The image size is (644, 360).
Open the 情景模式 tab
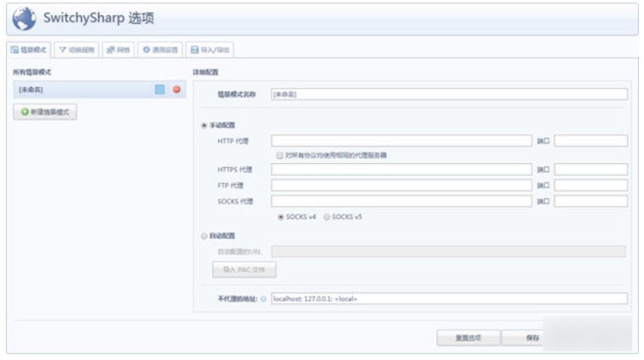coord(29,50)
